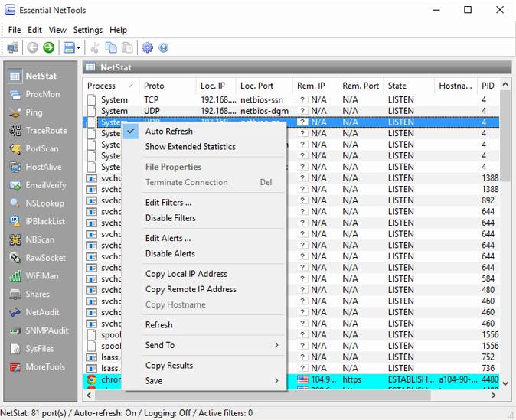The width and height of the screenshot is (516, 420).
Task: Select the chrome ESTABLISHED https row
Action: [x=292, y=379]
